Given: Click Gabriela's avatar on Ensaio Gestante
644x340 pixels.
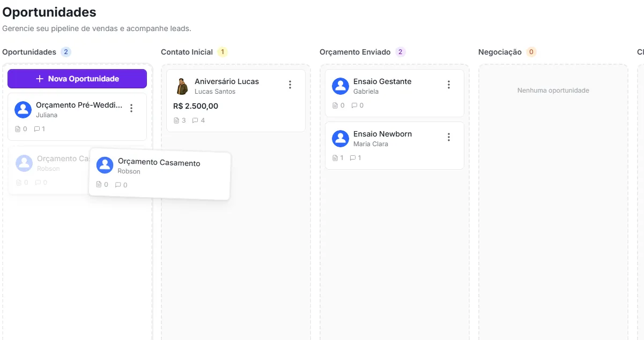Looking at the screenshot, I should pos(340,86).
